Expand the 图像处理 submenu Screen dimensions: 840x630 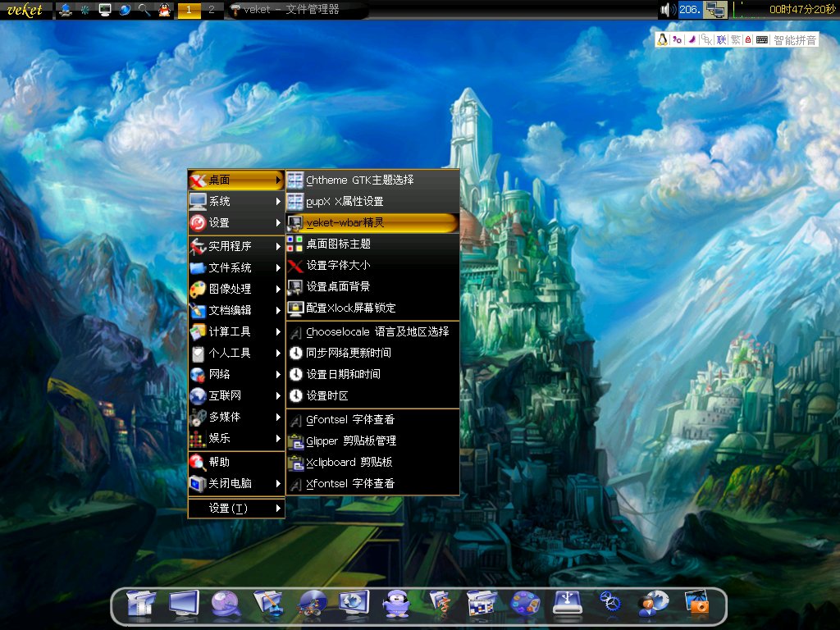235,290
